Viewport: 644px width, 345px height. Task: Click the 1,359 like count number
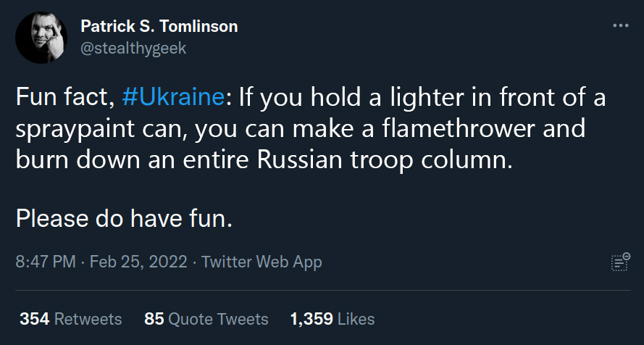point(311,319)
